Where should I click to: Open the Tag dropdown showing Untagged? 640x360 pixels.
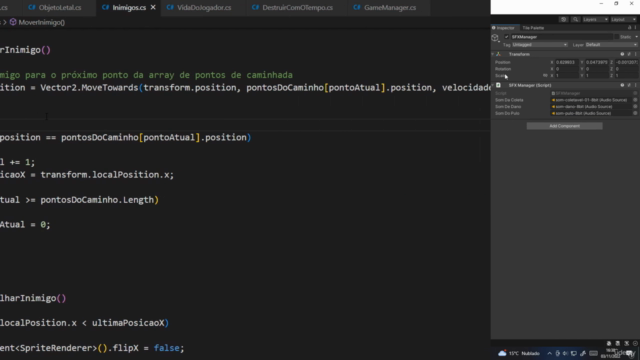click(x=539, y=44)
